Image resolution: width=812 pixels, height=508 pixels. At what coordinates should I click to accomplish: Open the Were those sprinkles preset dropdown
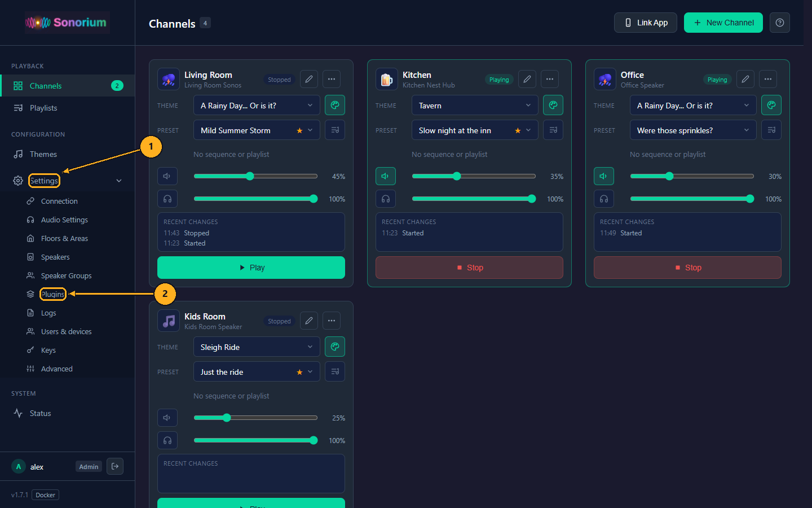coord(693,130)
